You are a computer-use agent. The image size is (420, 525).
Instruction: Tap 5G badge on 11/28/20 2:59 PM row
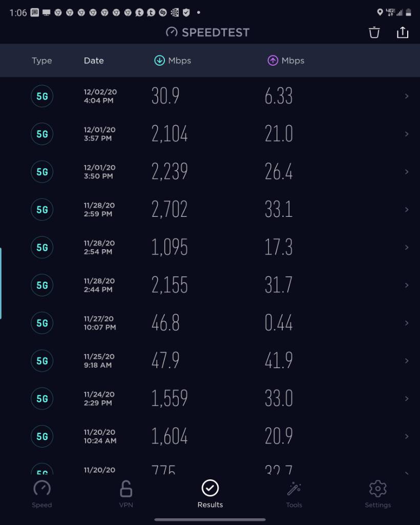[x=42, y=210]
